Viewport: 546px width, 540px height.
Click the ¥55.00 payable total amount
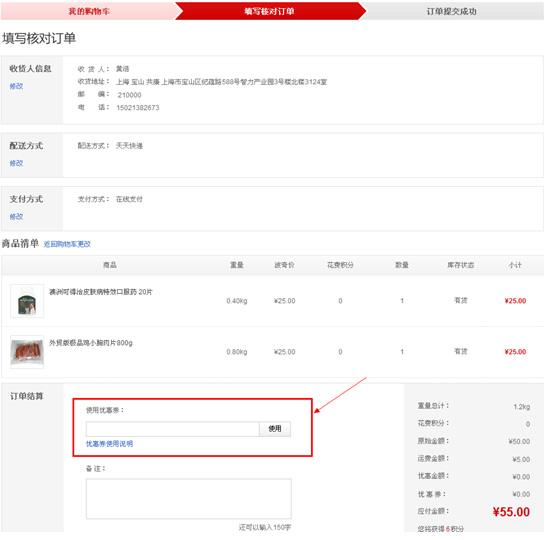pos(511,512)
